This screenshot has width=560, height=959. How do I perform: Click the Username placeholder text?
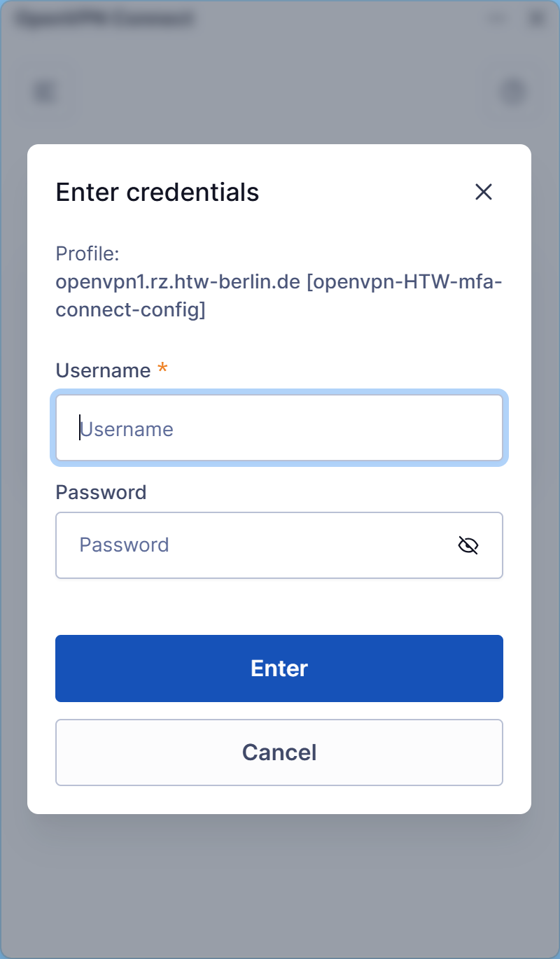[127, 429]
